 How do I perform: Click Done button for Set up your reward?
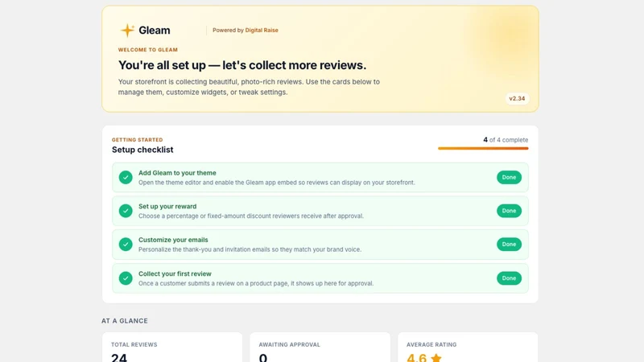[x=509, y=211]
